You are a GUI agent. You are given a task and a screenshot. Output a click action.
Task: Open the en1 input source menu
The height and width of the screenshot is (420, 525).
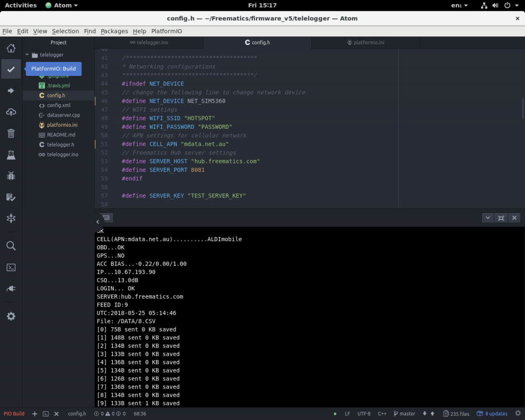click(x=456, y=5)
